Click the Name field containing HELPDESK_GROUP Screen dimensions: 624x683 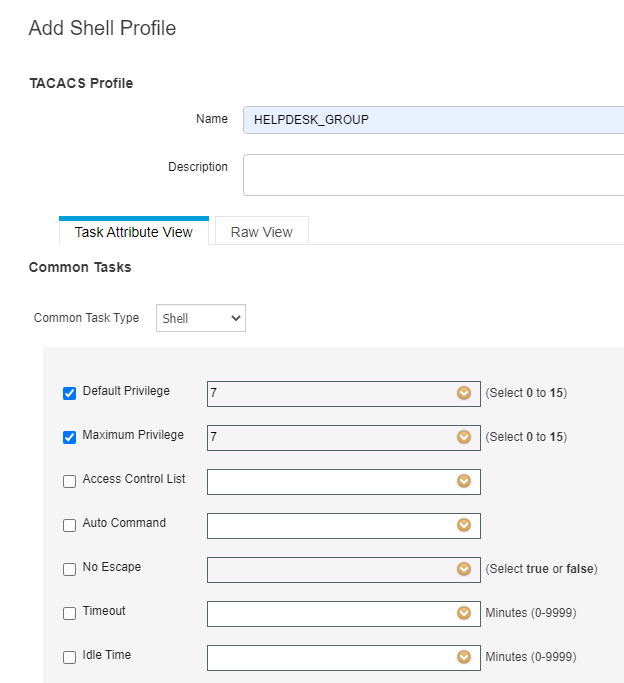point(433,120)
